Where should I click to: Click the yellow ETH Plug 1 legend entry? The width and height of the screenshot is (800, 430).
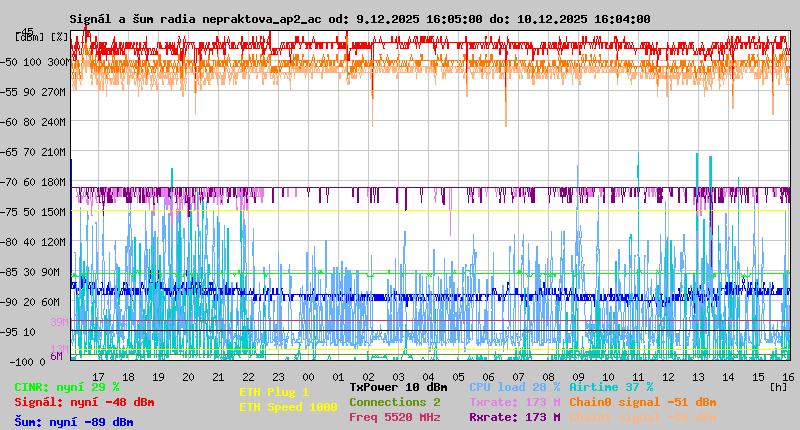tap(274, 392)
